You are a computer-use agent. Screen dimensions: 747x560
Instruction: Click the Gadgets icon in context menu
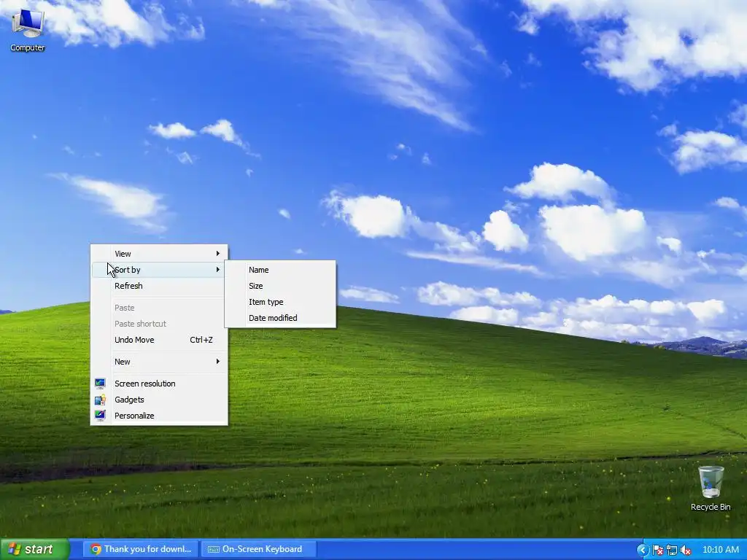(x=100, y=400)
